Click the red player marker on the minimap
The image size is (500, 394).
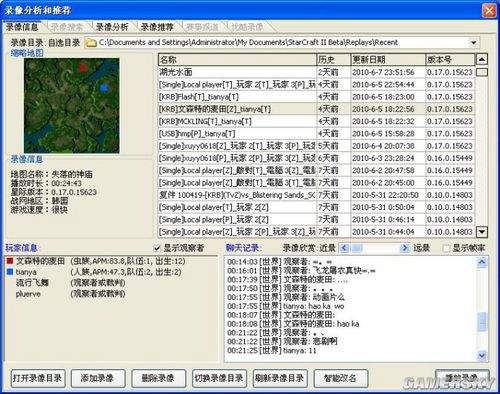(83, 68)
